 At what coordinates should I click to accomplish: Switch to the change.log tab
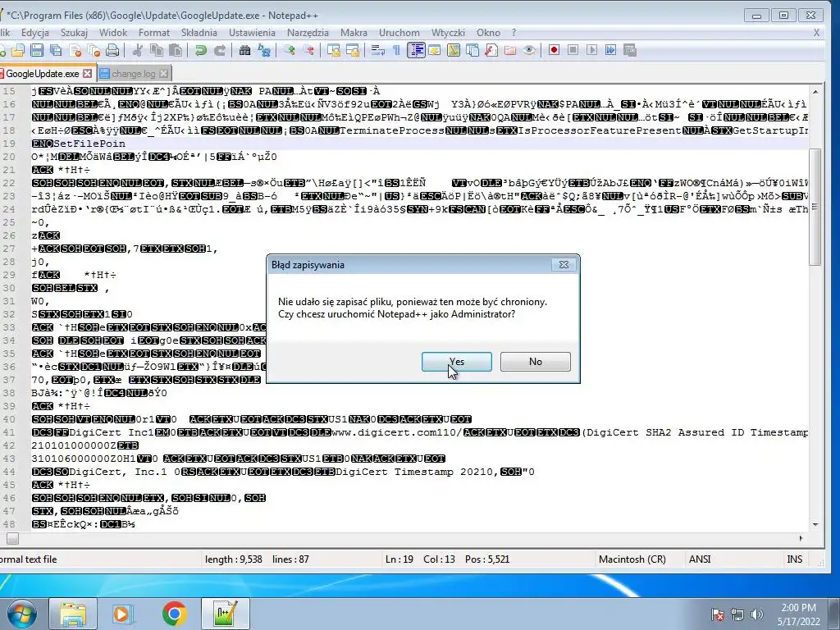tap(133, 74)
